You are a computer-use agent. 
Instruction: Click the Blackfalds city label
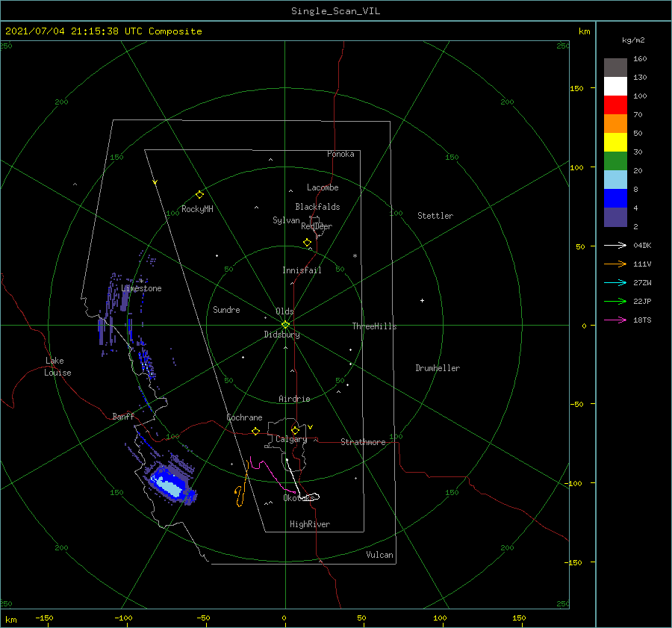pos(317,207)
